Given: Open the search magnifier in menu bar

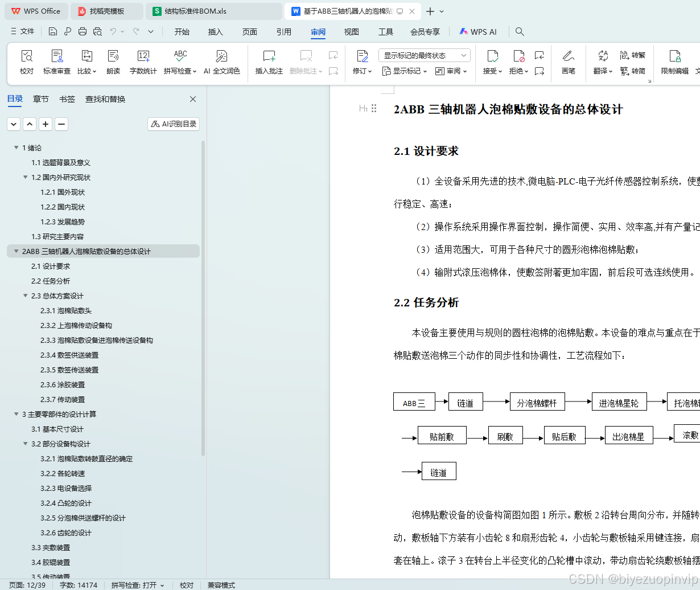Looking at the screenshot, I should tap(520, 31).
